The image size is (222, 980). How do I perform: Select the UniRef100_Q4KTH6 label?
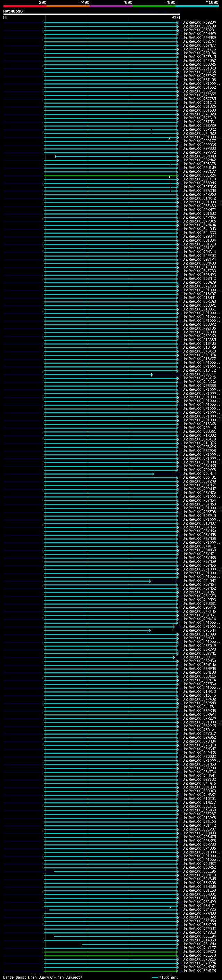point(199,612)
